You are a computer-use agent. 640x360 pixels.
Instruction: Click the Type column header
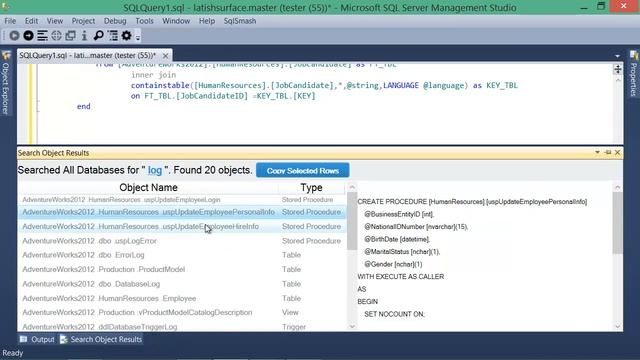point(311,187)
